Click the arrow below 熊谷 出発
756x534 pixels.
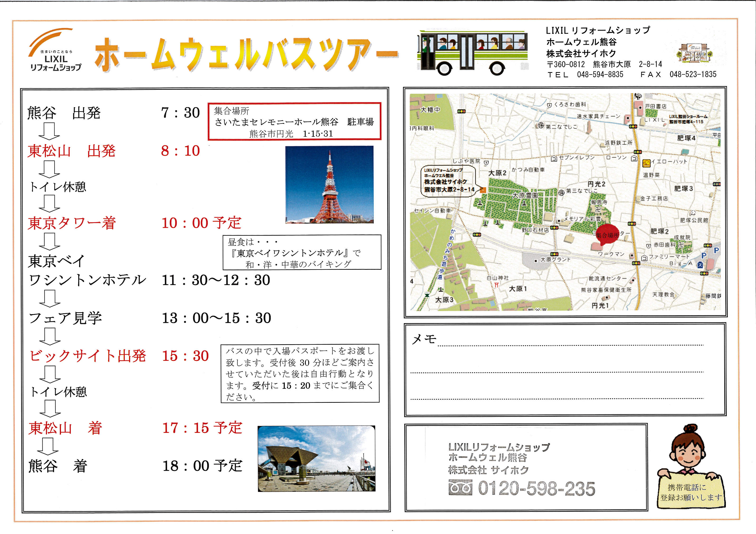[x=49, y=131]
